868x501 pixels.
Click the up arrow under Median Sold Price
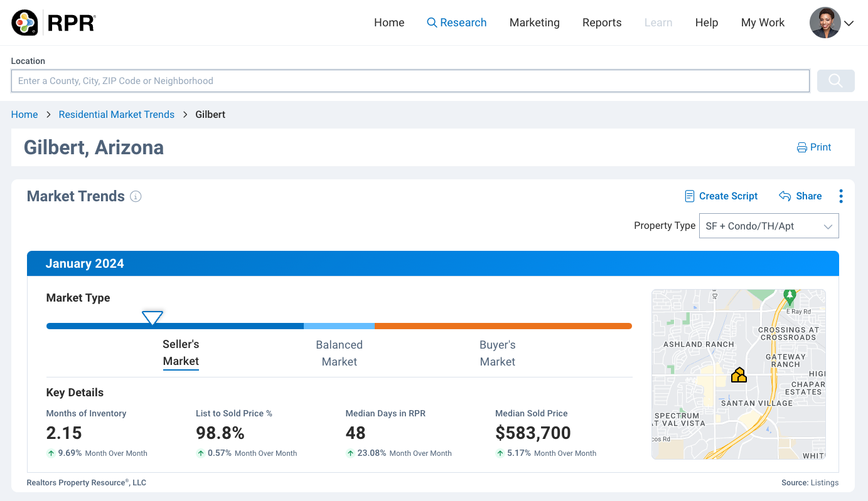[x=500, y=453]
